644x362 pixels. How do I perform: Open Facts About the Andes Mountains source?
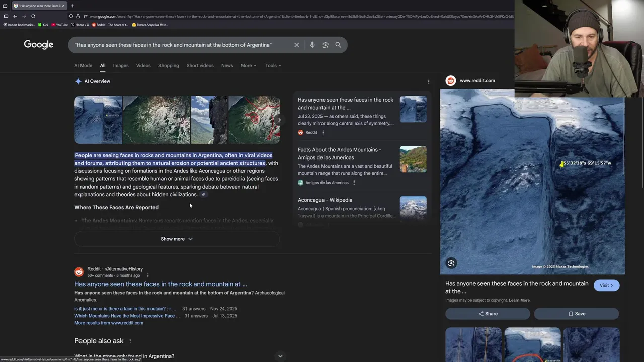click(x=340, y=153)
